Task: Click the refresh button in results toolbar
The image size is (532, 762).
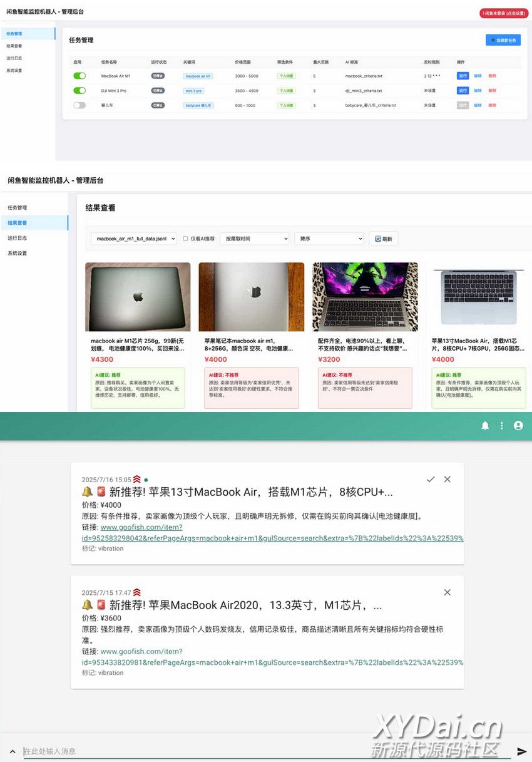Action: pyautogui.click(x=383, y=239)
